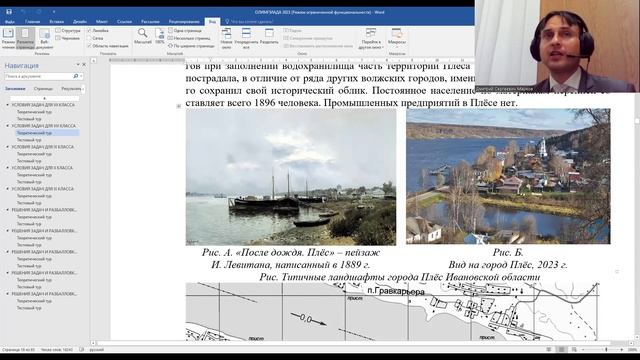Image resolution: width=640 pixels, height=360 pixels.
Task: Choose Одна страница zoom option
Action: 185,31
